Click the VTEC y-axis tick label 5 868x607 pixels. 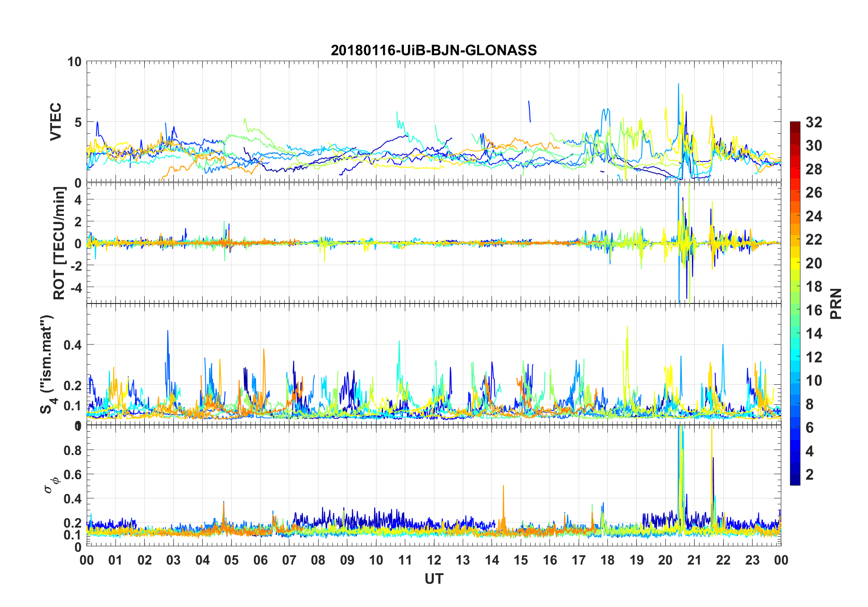(x=78, y=122)
